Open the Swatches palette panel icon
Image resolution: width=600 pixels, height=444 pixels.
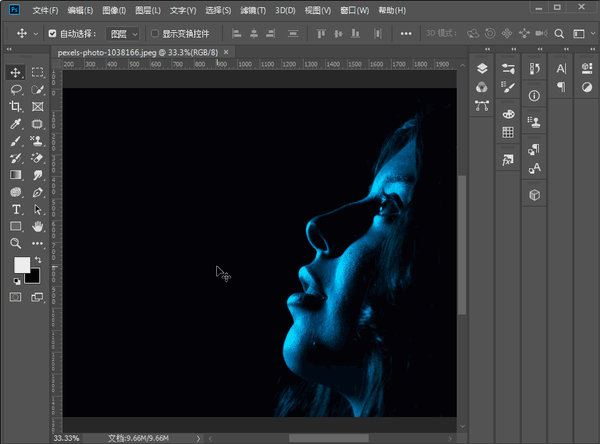tap(508, 132)
